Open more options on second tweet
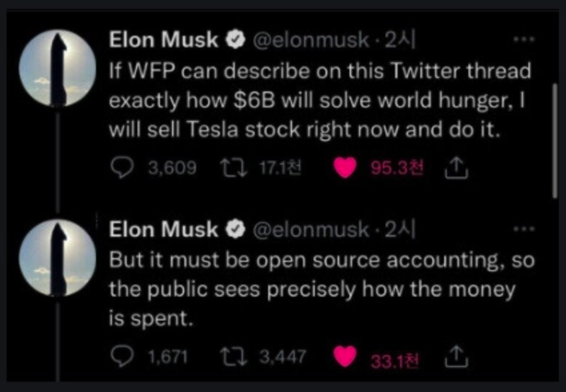 pyautogui.click(x=524, y=229)
